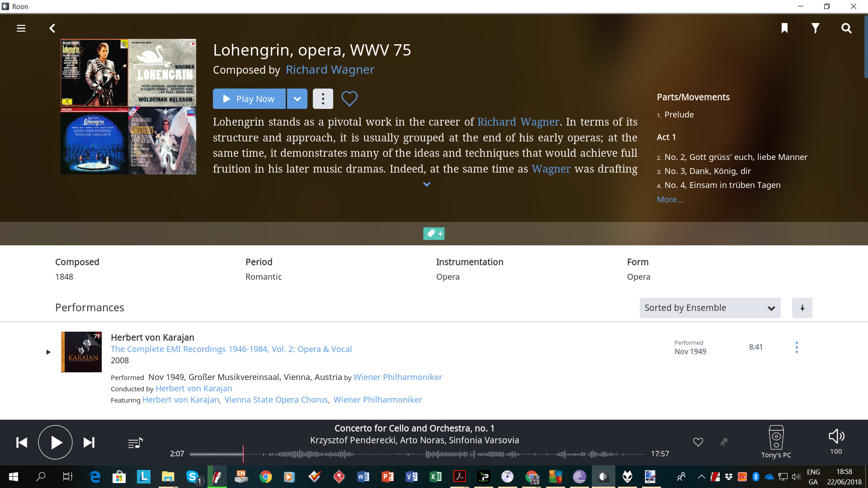Screen dimensions: 868x488
Task: Open File Explorer from the taskbar
Action: tap(168, 477)
